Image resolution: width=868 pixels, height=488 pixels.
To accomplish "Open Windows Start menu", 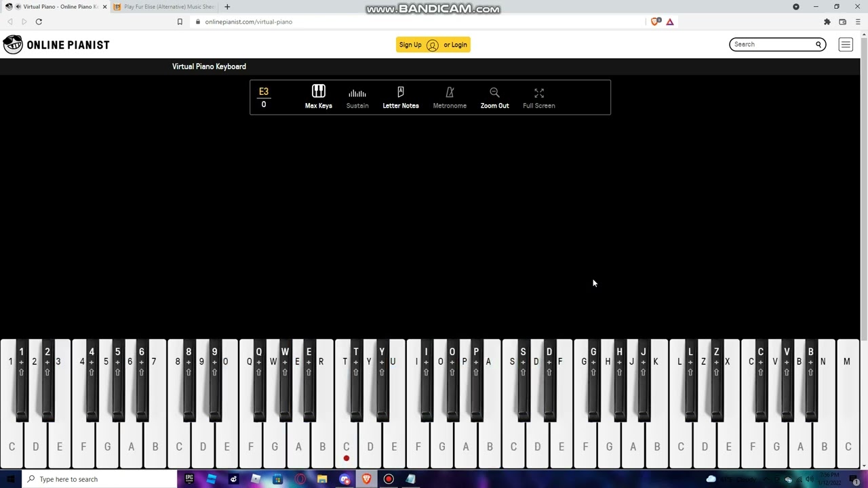I will tap(10, 479).
